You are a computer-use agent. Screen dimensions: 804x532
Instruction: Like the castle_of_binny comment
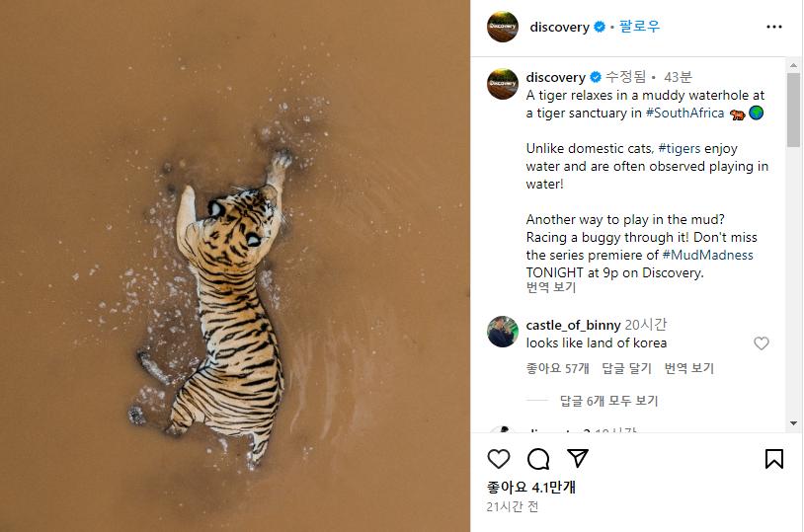762,343
